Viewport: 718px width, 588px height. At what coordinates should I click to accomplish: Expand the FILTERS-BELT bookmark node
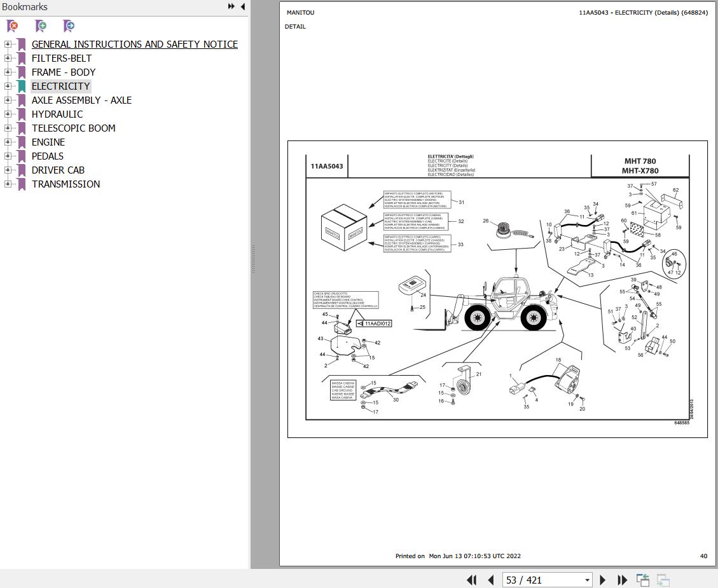(8, 58)
